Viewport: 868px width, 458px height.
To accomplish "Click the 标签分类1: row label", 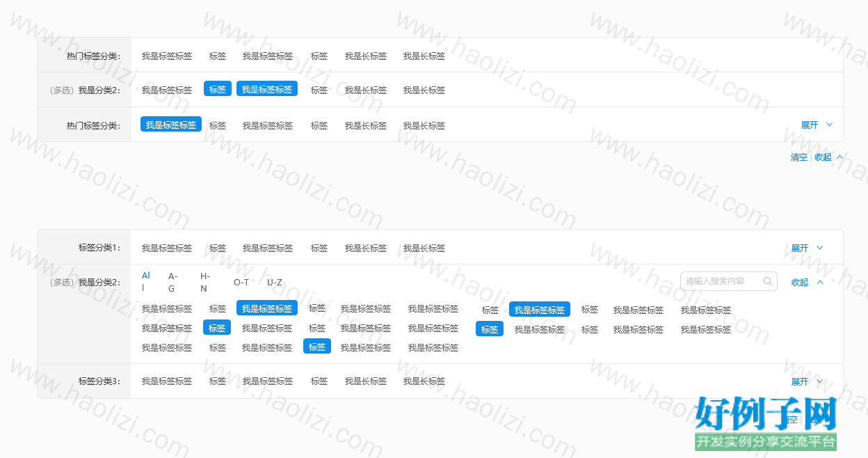I will 99,248.
